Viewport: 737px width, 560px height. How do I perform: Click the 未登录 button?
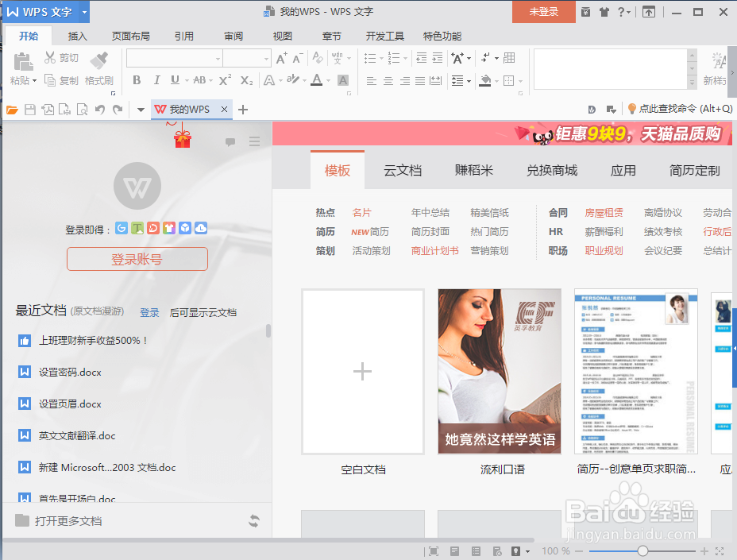coord(544,12)
